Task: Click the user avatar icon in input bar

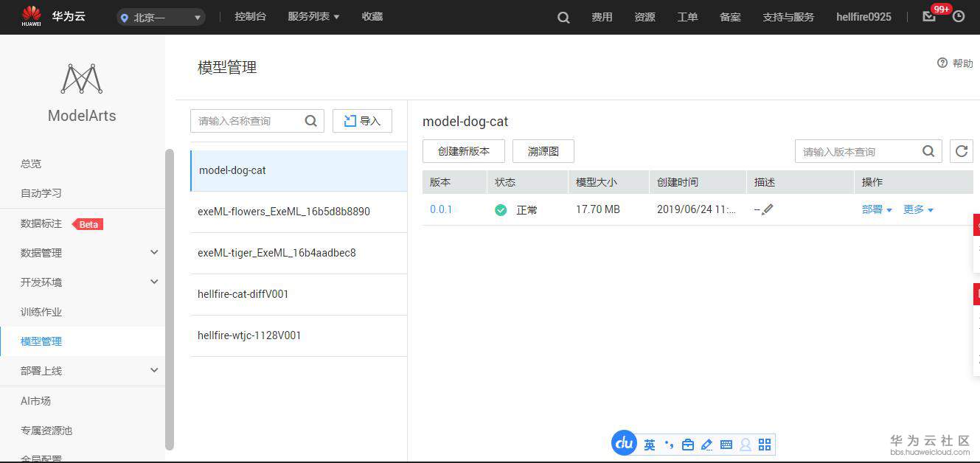Action: pyautogui.click(x=745, y=445)
